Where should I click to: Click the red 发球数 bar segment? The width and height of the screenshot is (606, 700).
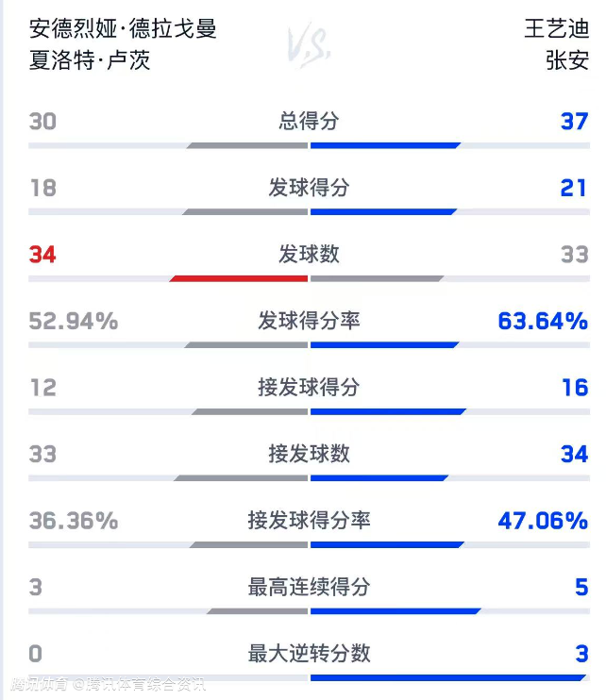pyautogui.click(x=240, y=279)
